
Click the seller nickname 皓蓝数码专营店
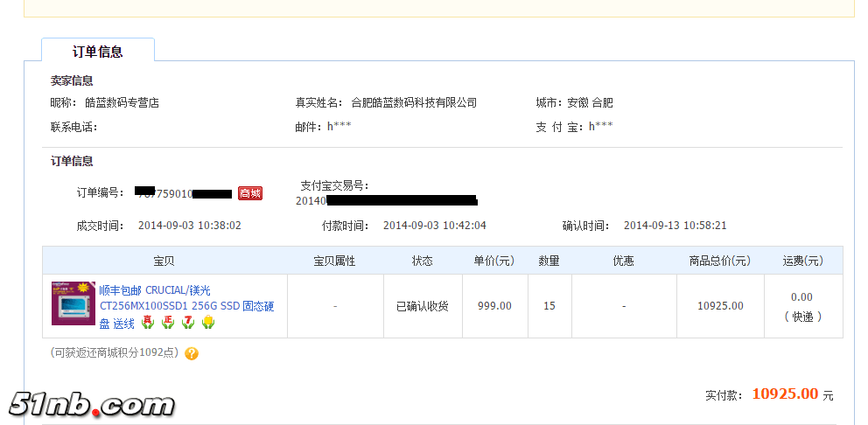pyautogui.click(x=122, y=103)
